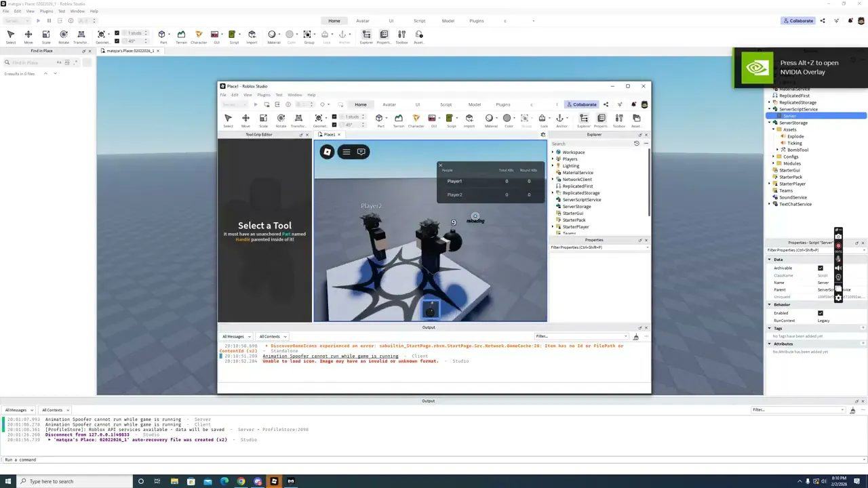
Task: Switch to Avatar tab in Place1 window
Action: 389,104
